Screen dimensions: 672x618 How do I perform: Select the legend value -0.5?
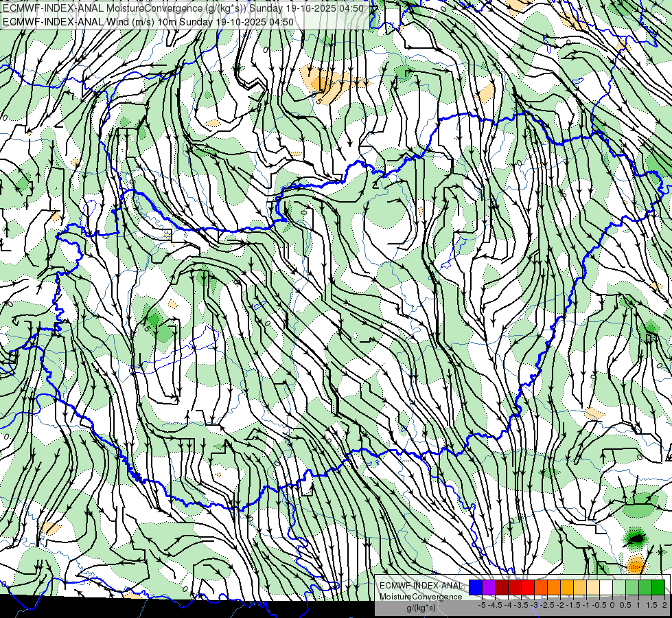click(599, 605)
